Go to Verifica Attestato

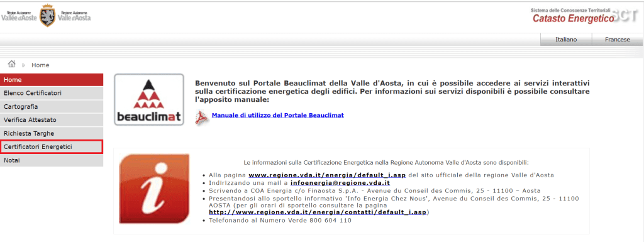click(x=52, y=120)
